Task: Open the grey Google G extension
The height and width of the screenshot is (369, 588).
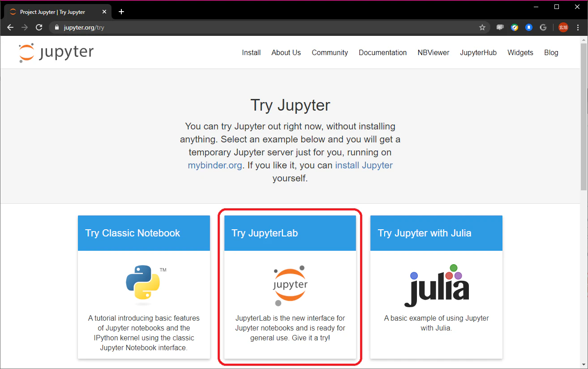Action: pos(543,27)
